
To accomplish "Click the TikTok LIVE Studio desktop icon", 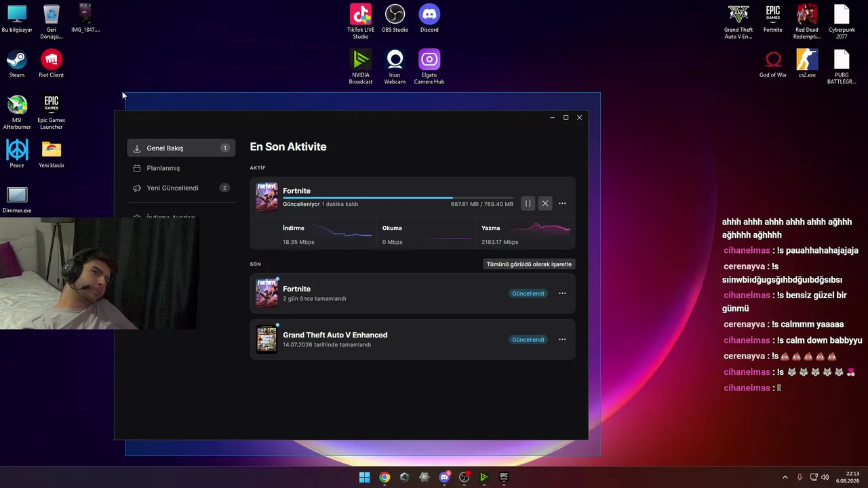I will (361, 22).
